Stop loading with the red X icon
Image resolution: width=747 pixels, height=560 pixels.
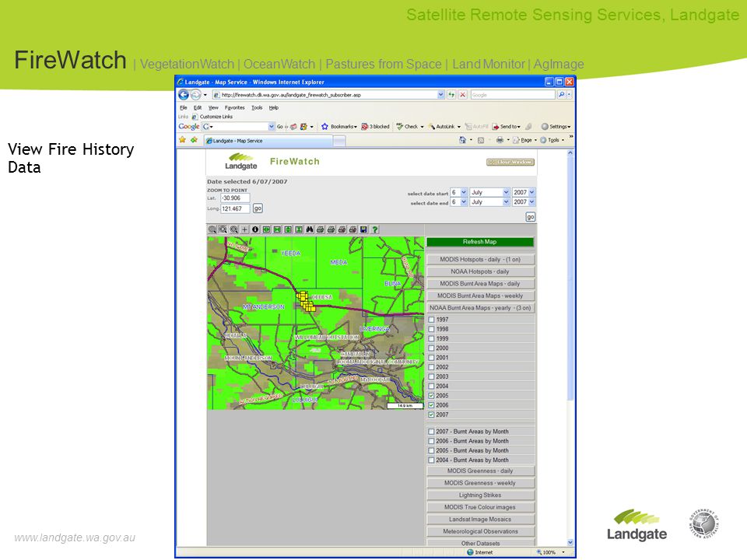(x=462, y=95)
